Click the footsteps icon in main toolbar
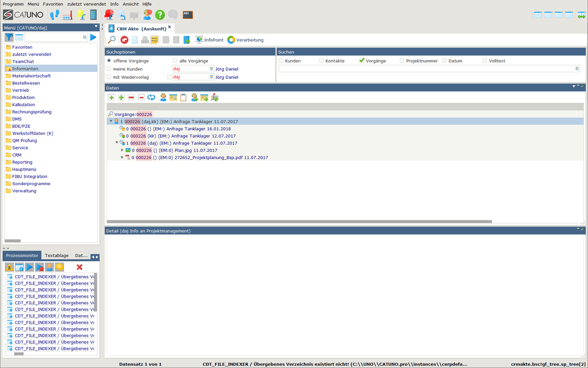Image resolution: width=588 pixels, height=368 pixels. tap(54, 15)
